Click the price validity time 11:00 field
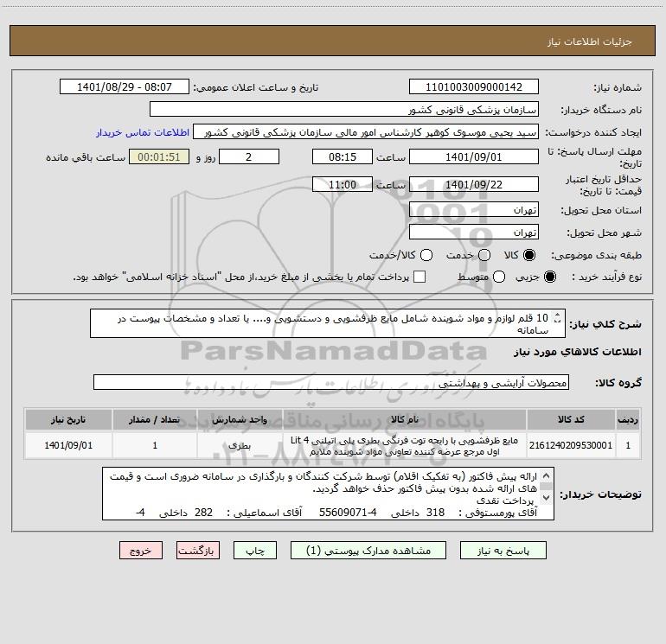 point(343,184)
